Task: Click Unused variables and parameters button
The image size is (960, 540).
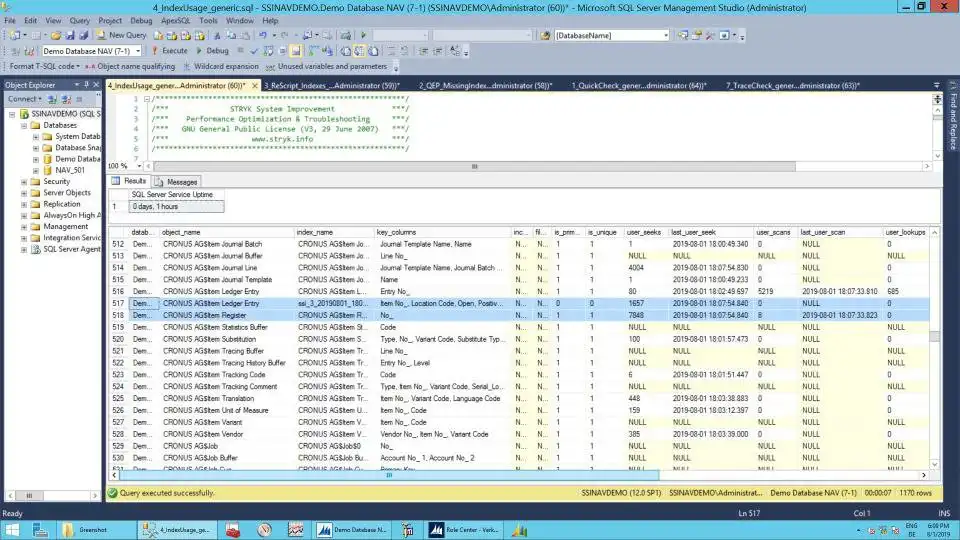Action: coord(326,66)
